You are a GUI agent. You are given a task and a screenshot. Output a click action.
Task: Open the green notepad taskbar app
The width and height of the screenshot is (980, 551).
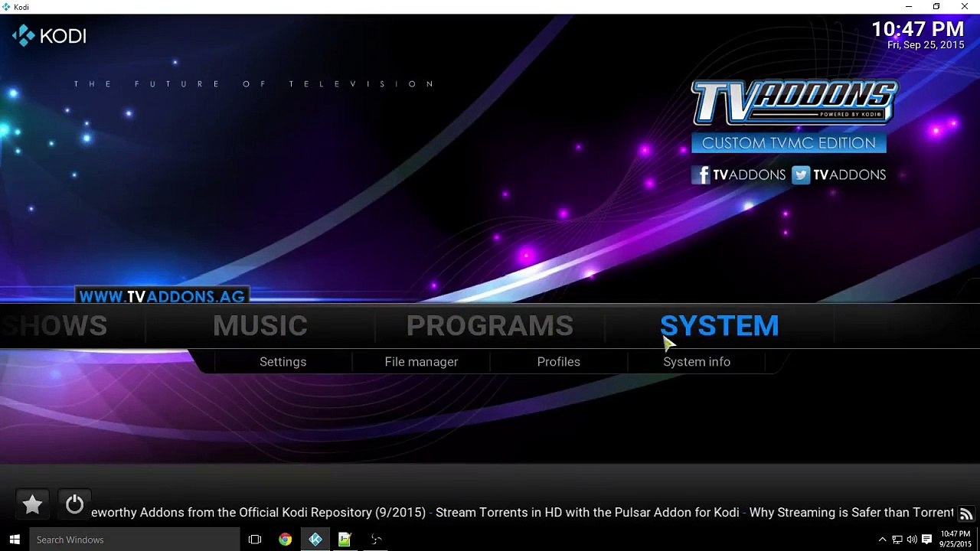[x=345, y=540]
